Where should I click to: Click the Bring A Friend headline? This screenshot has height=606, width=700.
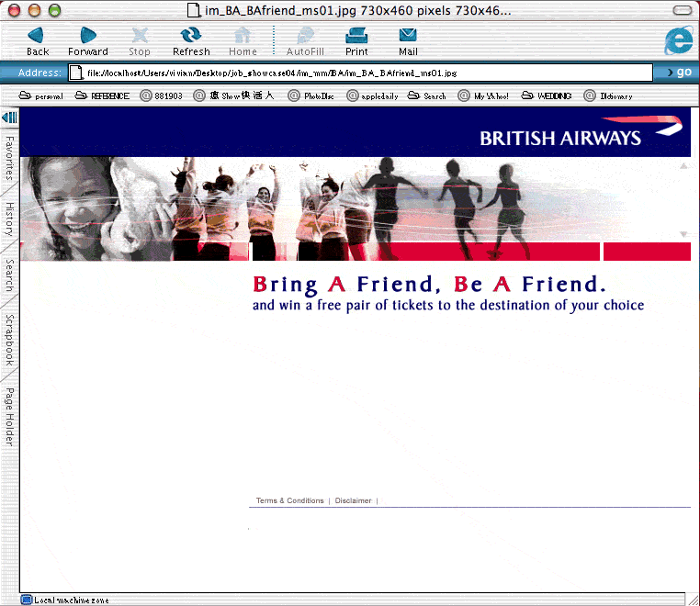tap(430, 285)
